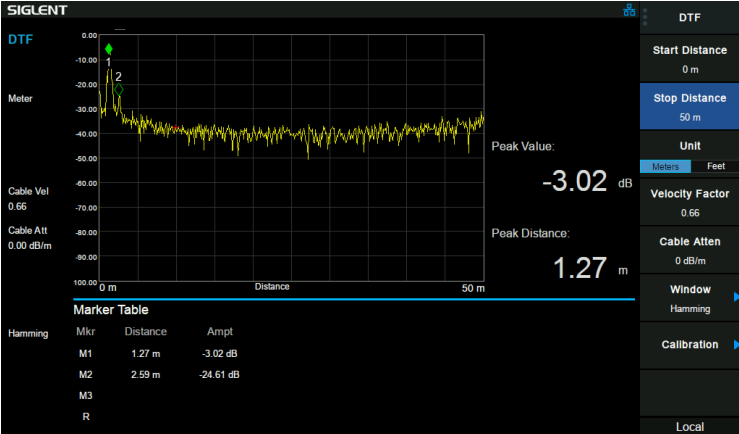This screenshot has height=434, width=739.
Task: Select marker 2 hollow diamond on trace
Action: click(118, 90)
